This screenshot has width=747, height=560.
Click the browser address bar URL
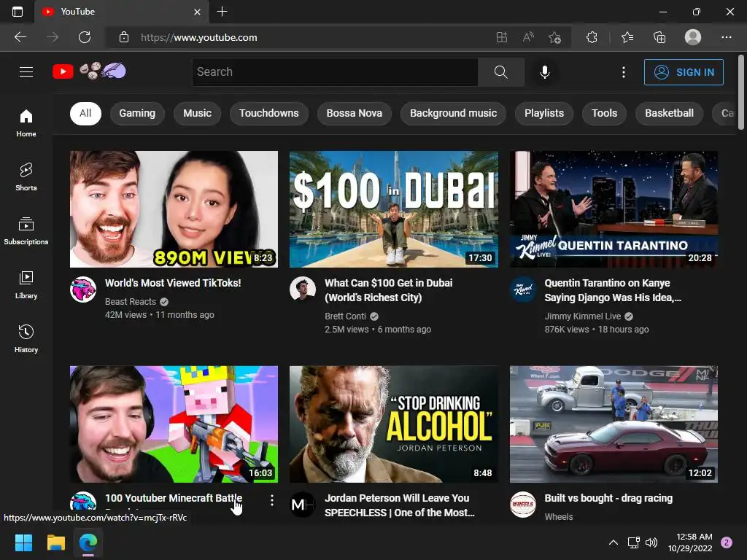pyautogui.click(x=199, y=37)
